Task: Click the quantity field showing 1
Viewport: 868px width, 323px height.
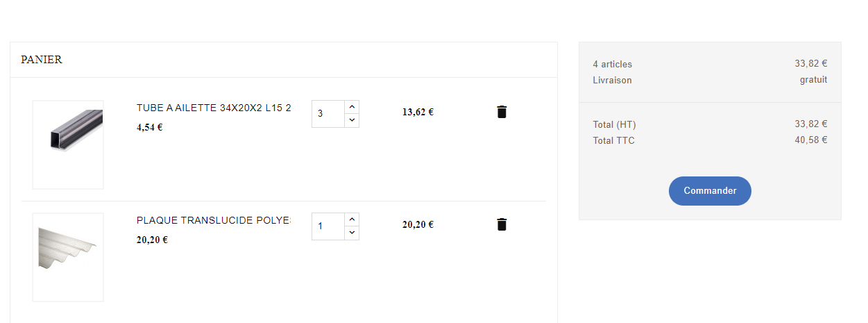Action: coord(328,226)
